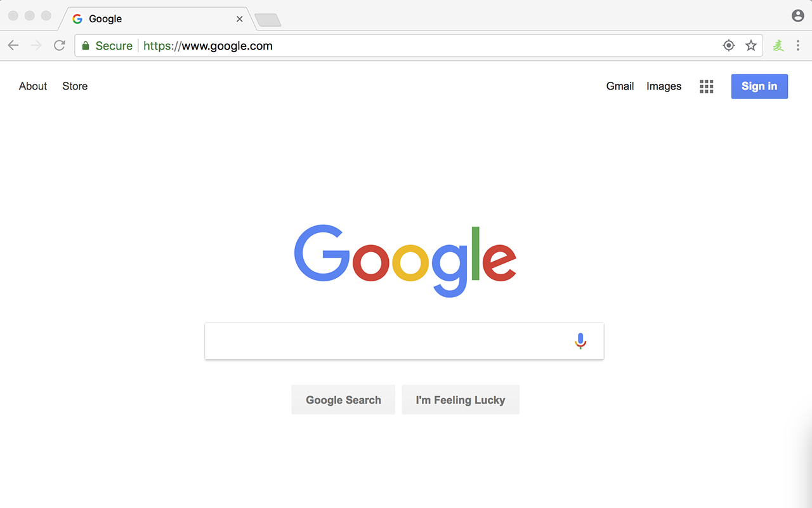Open the Chrome profile avatar icon
This screenshot has height=508, width=812.
click(x=798, y=16)
